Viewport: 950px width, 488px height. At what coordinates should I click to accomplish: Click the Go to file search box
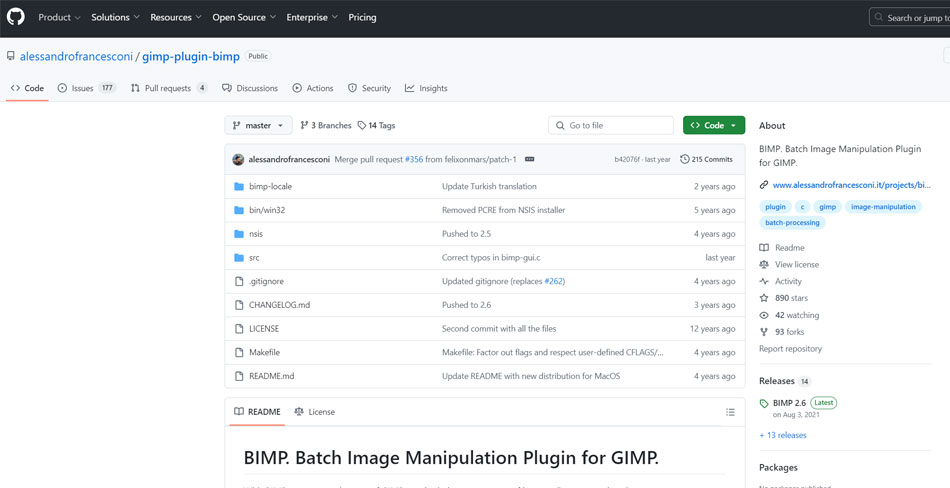point(611,125)
